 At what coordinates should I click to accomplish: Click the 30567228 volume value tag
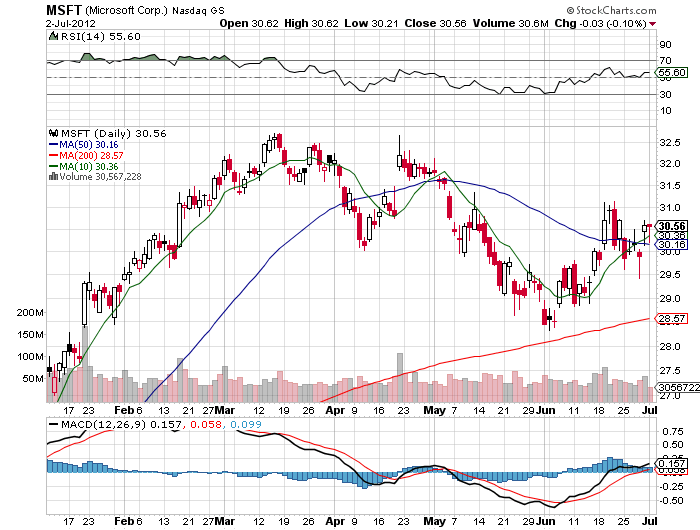point(678,387)
